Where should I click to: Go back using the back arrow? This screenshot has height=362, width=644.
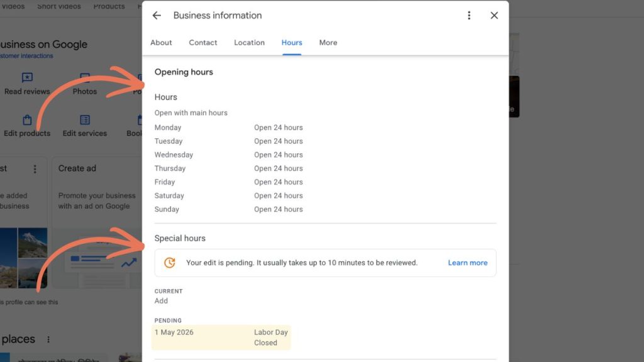pyautogui.click(x=157, y=15)
